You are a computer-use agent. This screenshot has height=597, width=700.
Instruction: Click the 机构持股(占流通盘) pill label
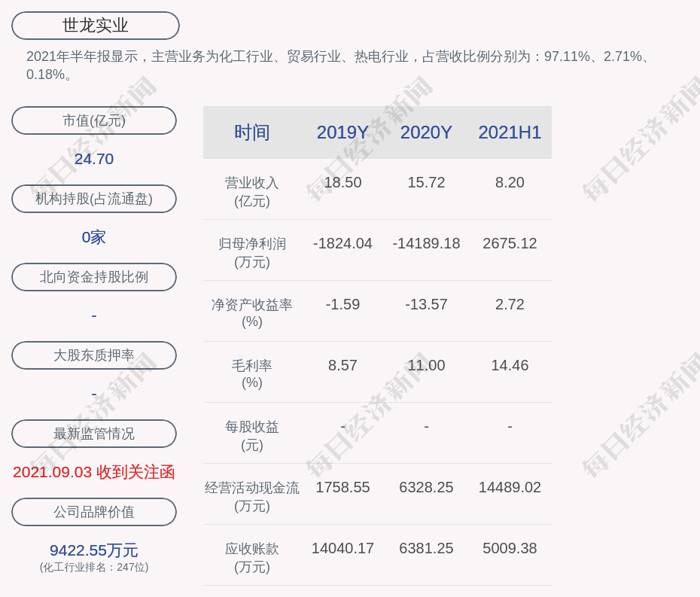94,199
